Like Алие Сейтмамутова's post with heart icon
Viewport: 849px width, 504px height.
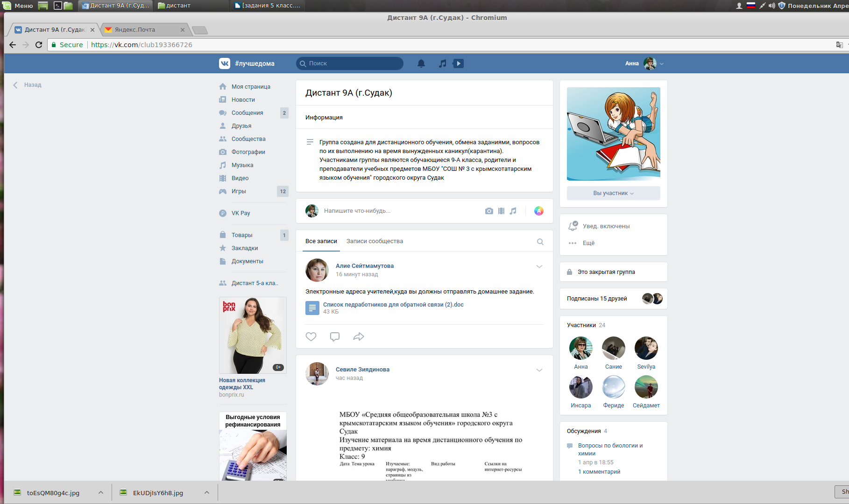click(x=311, y=336)
